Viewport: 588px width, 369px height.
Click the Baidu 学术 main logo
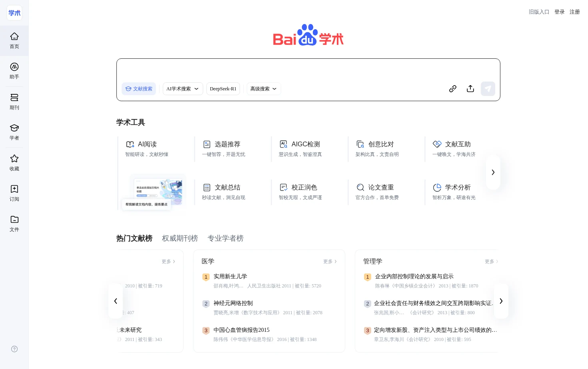pyautogui.click(x=308, y=35)
